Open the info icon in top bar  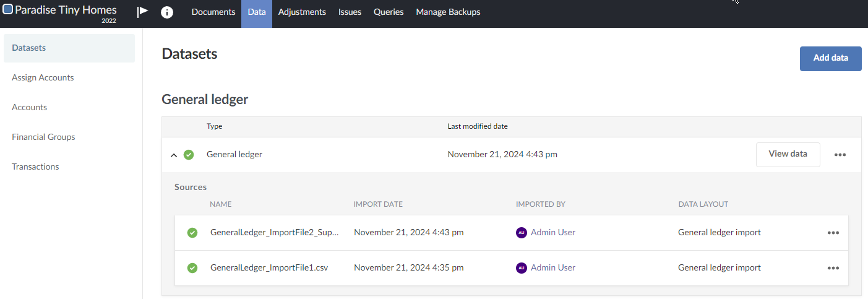click(x=167, y=12)
